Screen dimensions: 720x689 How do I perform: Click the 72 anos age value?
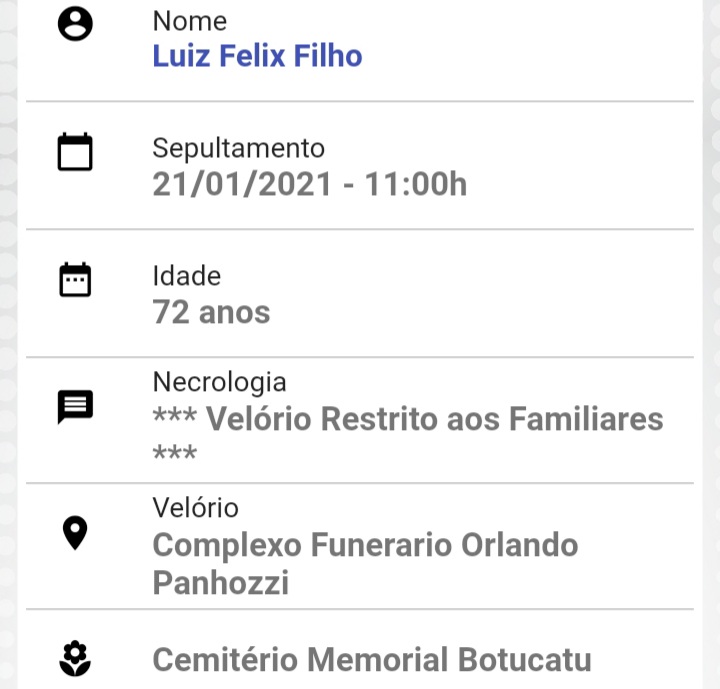pyautogui.click(x=211, y=312)
